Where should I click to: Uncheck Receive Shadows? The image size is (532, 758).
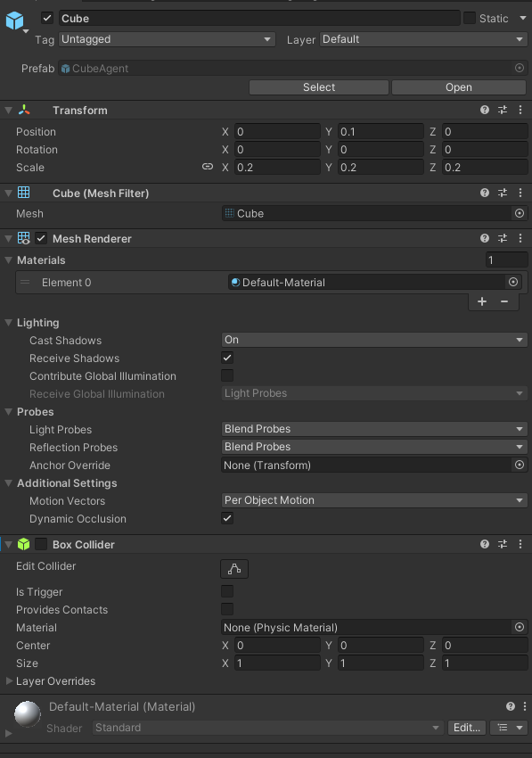(x=227, y=358)
